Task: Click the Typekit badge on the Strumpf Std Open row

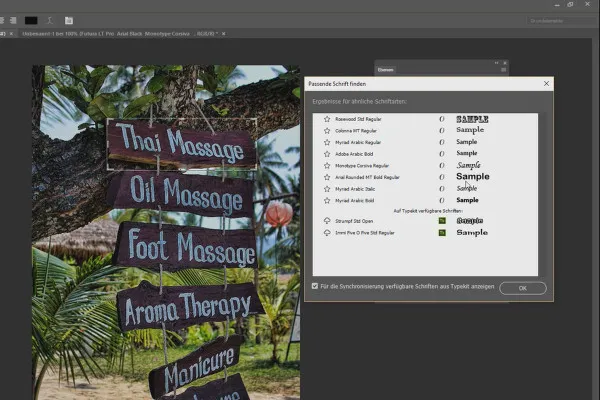Action: 442,221
